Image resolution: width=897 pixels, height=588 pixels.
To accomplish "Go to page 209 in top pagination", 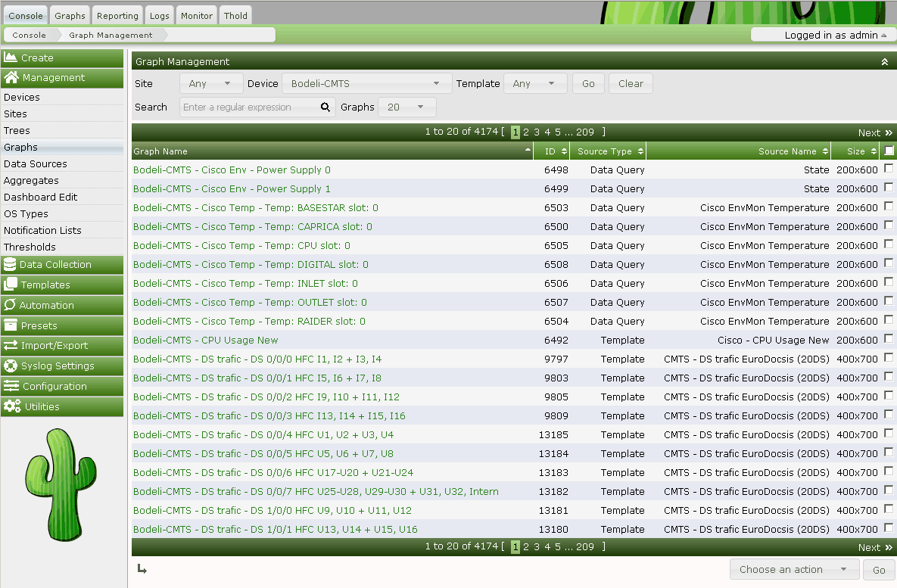I will [x=584, y=132].
